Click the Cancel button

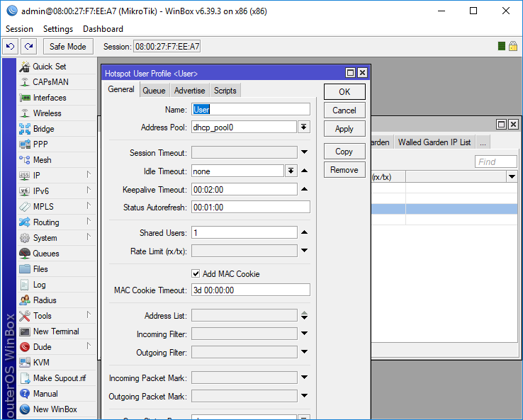pyautogui.click(x=344, y=110)
